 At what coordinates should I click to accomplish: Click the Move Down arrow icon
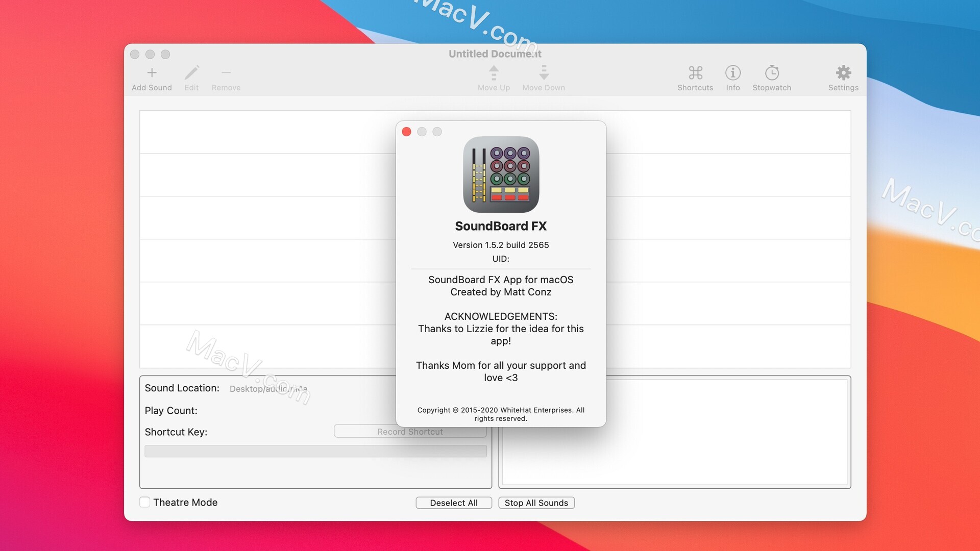[x=543, y=72]
